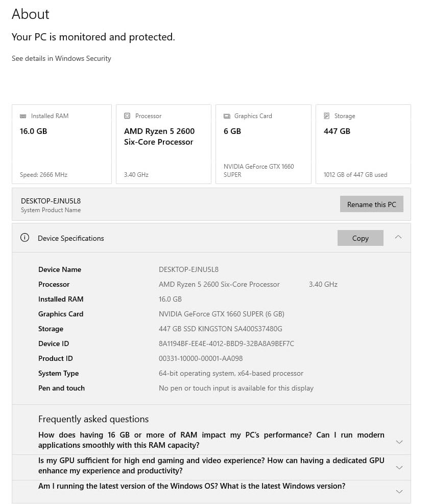Viewport: 430px width, 504px height.
Task: Click the Device Specifications header label
Action: (x=71, y=238)
